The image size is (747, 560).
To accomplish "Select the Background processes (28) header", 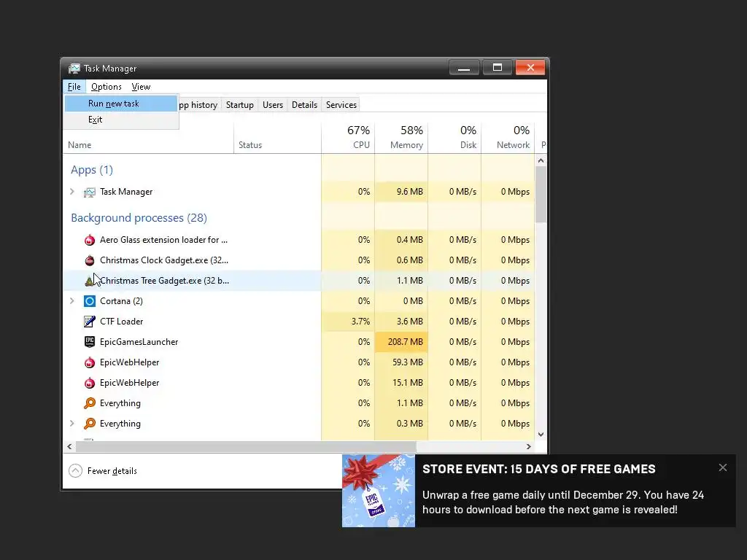I will point(139,218).
